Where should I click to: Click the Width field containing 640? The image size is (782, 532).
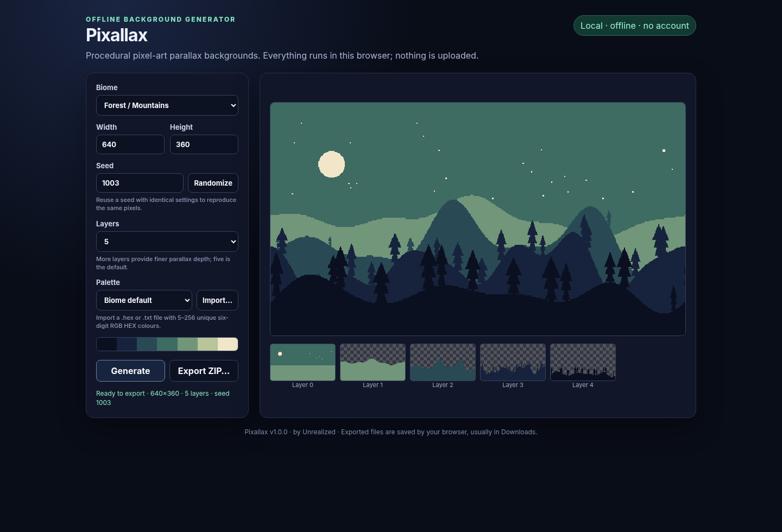[x=130, y=144]
